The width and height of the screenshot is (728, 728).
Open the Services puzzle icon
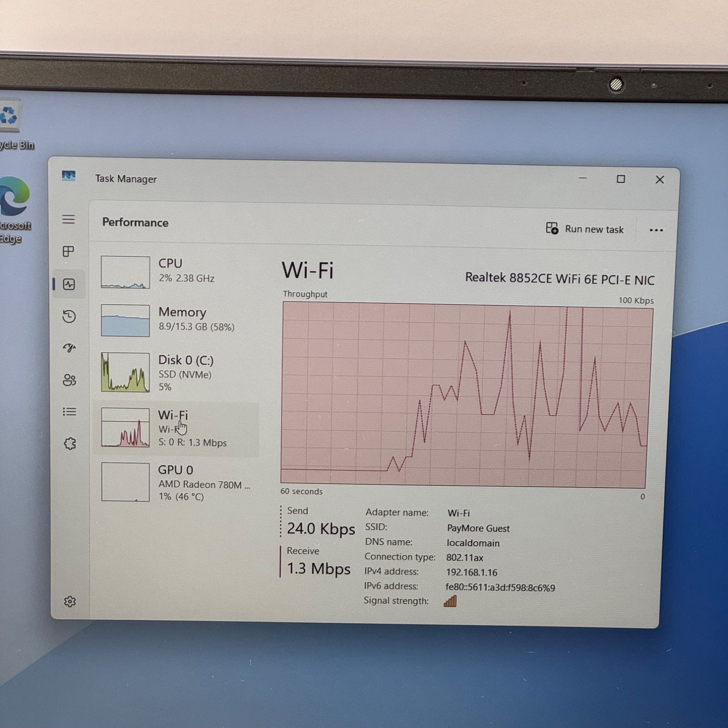coord(70,444)
